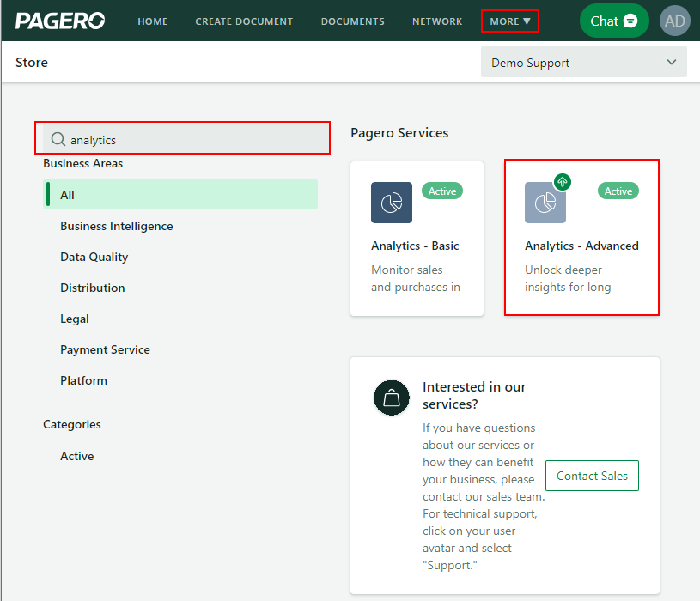Click the 'Unlock deeper insights' description
Image resolution: width=700 pixels, height=601 pixels.
(x=569, y=278)
